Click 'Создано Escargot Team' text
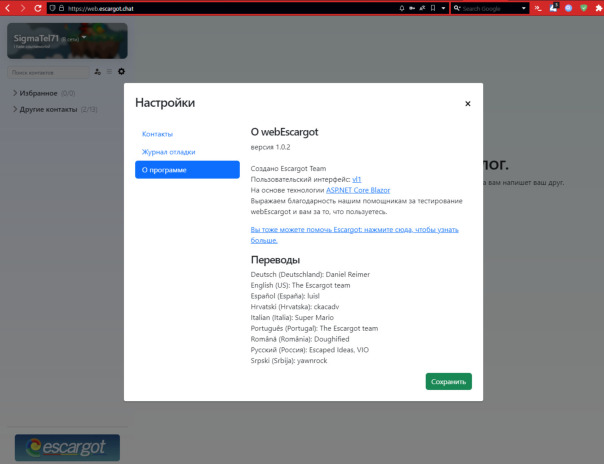The width and height of the screenshot is (604, 464). pos(288,169)
